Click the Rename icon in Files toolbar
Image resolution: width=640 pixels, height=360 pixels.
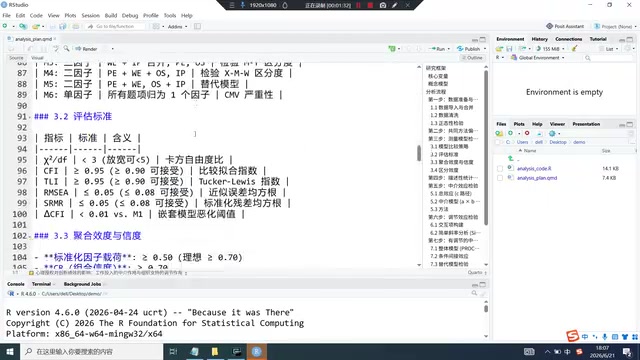[539, 133]
